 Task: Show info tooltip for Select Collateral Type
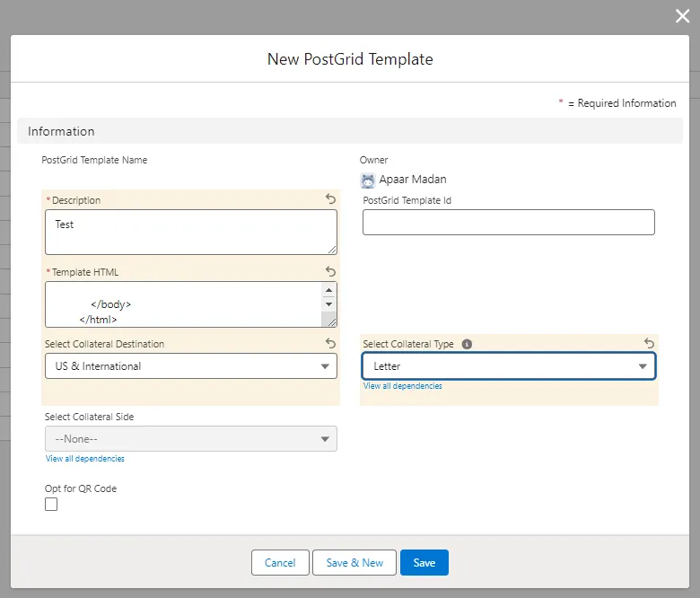467,344
